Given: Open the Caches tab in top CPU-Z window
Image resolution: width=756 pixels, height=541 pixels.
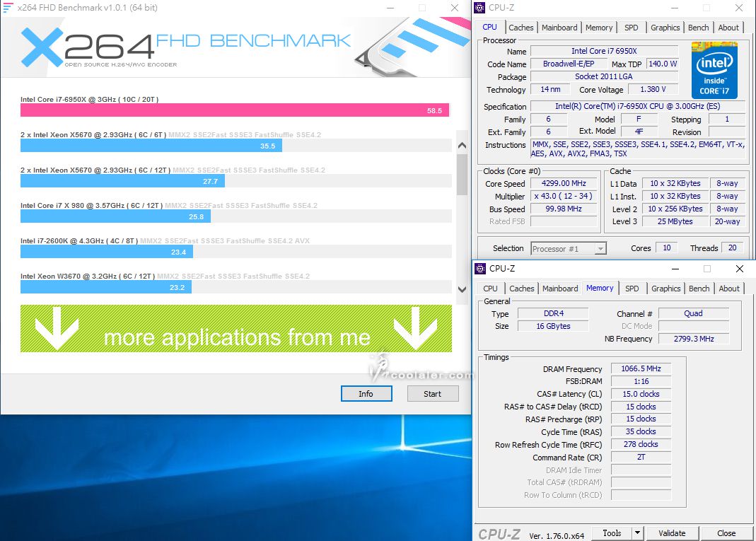Looking at the screenshot, I should 521,28.
